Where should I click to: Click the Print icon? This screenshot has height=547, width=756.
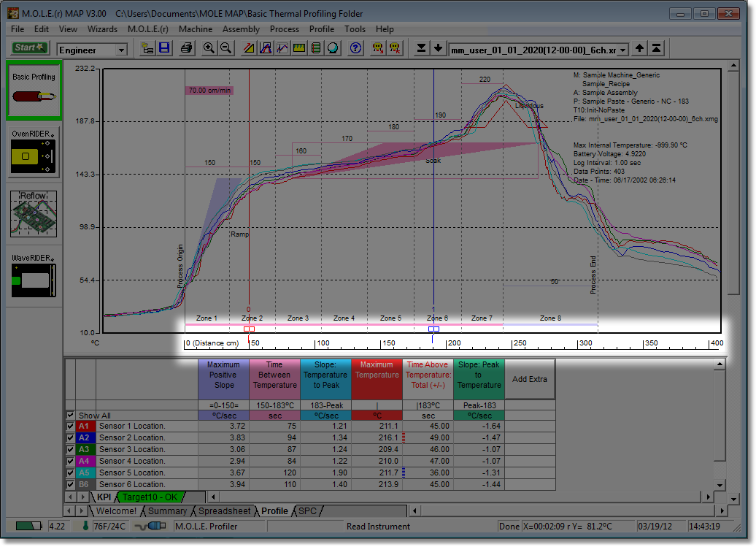point(186,48)
